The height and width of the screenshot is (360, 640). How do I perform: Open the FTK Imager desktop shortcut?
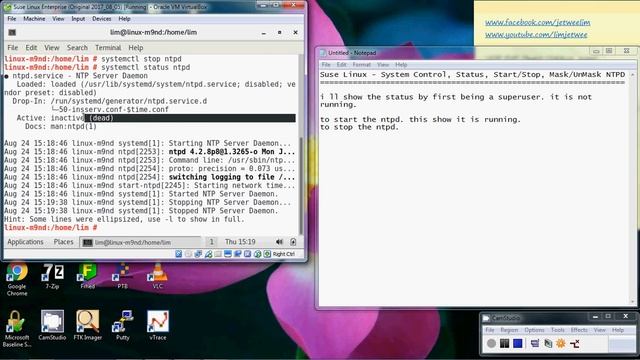tap(87, 325)
